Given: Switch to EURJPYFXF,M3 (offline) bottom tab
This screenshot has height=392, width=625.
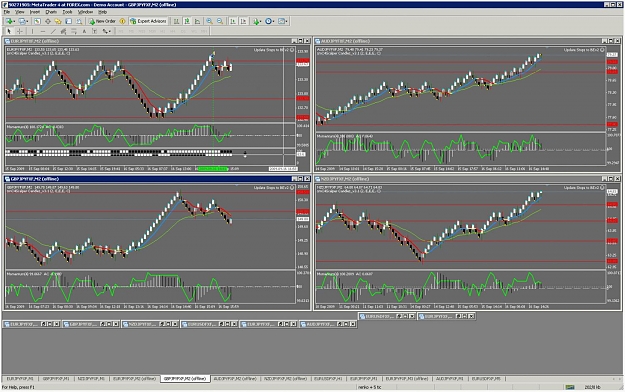Looking at the screenshot, I should [407, 378].
